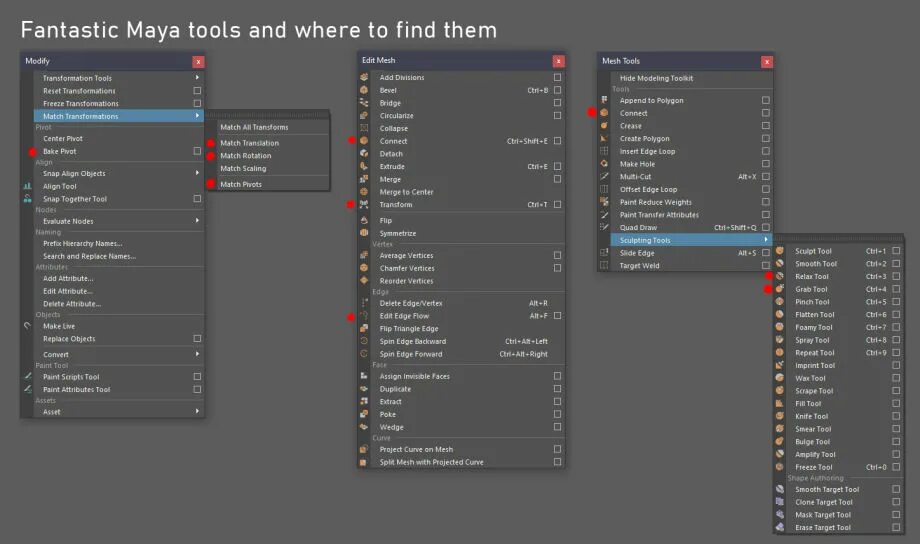Click the Transform icon in Edit Mesh
The height and width of the screenshot is (544, 920).
(x=364, y=204)
